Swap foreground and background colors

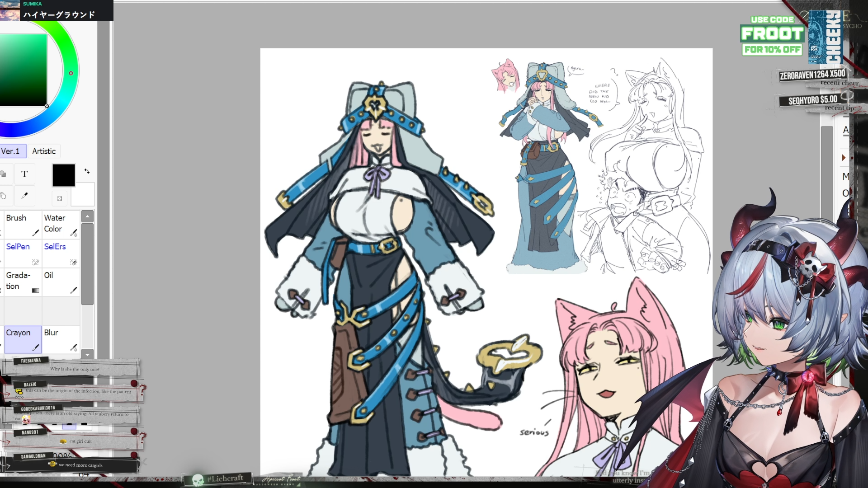pyautogui.click(x=87, y=171)
